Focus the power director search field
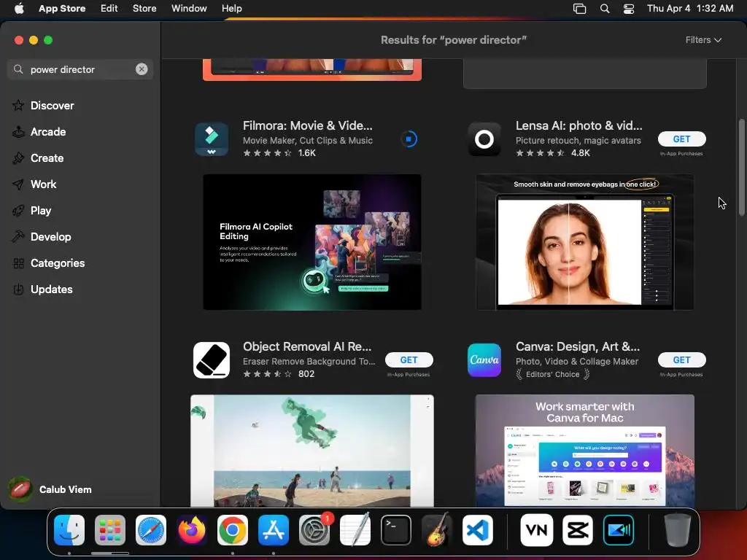This screenshot has height=560, width=747. point(80,69)
